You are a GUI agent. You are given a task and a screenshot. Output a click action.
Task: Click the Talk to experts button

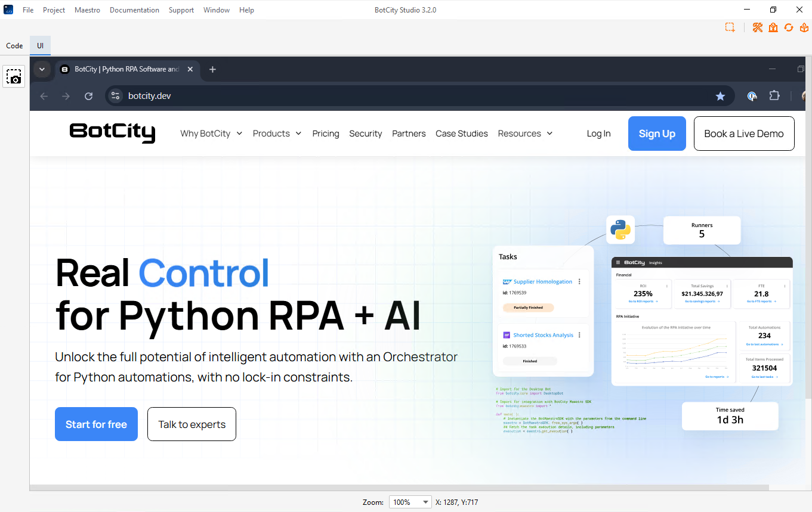point(192,424)
